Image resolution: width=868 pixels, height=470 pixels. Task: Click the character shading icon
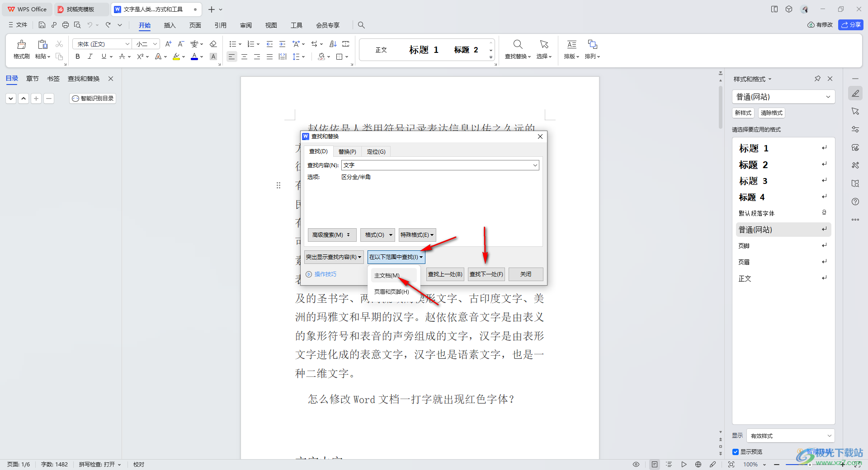[x=213, y=56]
